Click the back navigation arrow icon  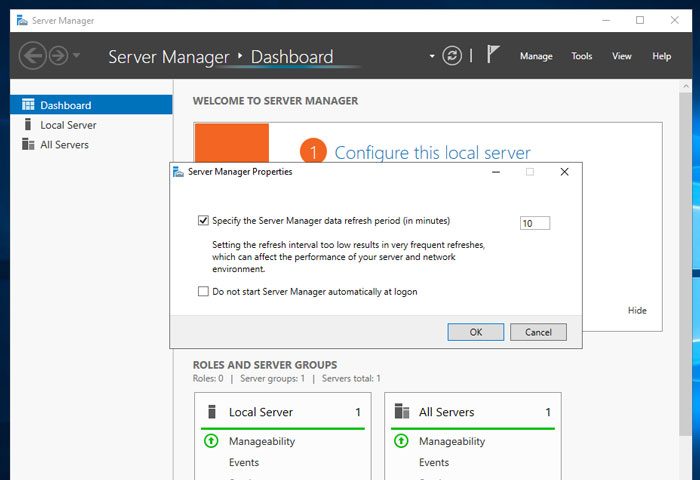coord(32,56)
